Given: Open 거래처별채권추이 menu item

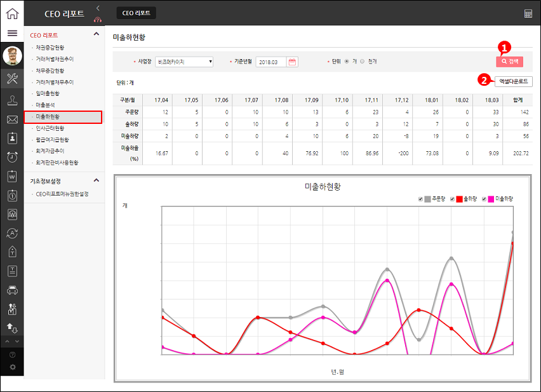Looking at the screenshot, I should pos(55,59).
